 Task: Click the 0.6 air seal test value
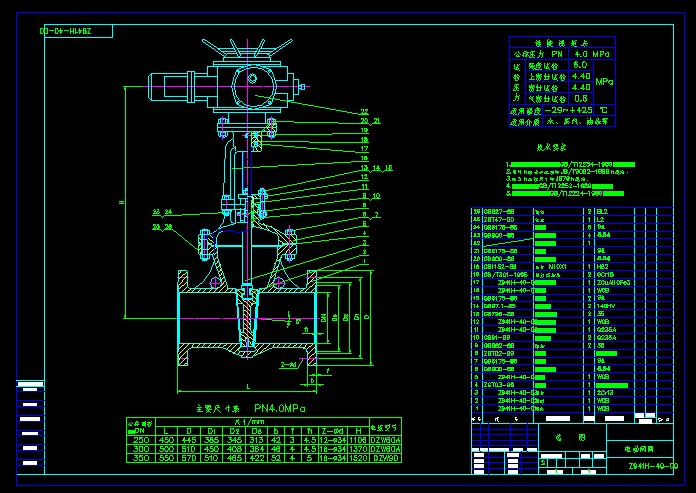coord(579,98)
